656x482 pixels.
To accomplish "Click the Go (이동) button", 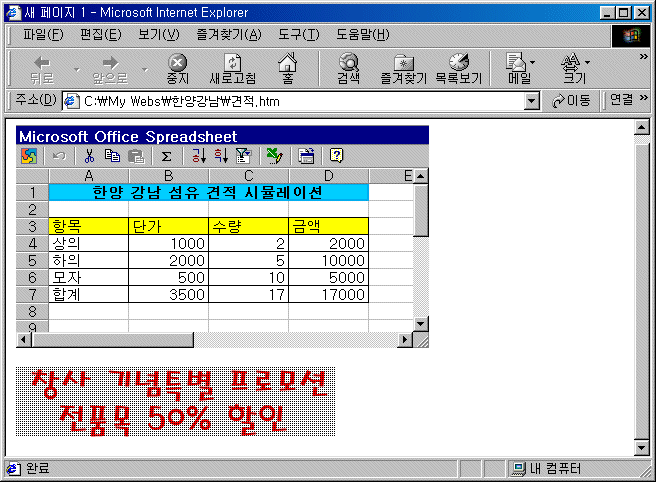I will [571, 101].
